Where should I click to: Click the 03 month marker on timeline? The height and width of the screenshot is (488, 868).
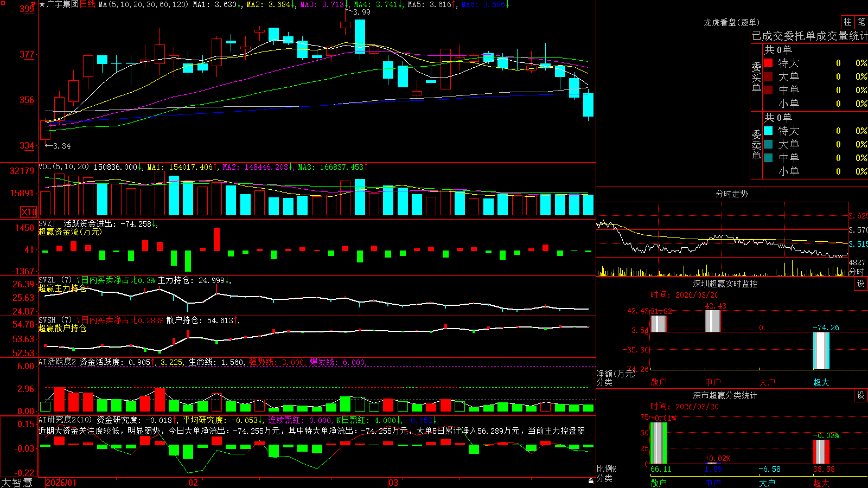393,483
